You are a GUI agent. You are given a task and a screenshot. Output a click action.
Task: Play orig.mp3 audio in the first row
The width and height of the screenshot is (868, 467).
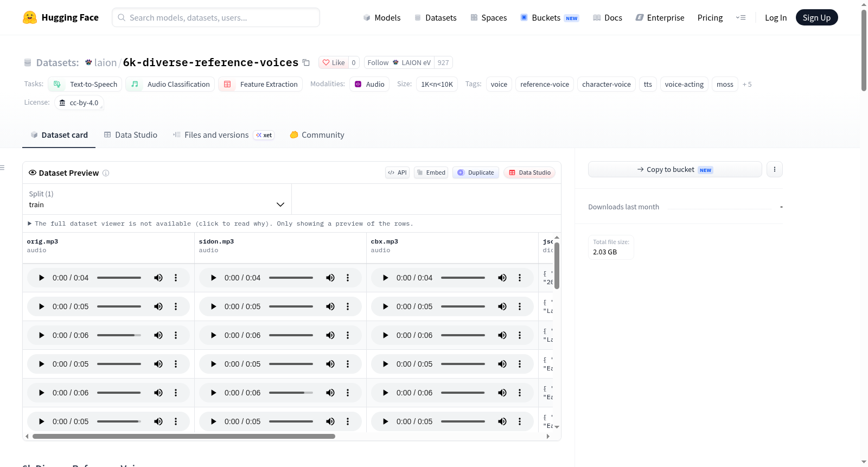[41, 278]
